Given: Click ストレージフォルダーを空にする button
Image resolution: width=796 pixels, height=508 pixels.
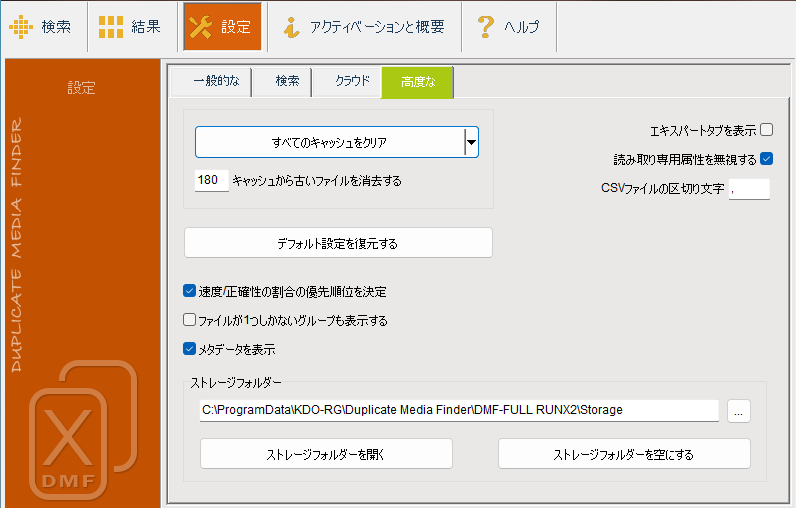Looking at the screenshot, I should click(624, 454).
